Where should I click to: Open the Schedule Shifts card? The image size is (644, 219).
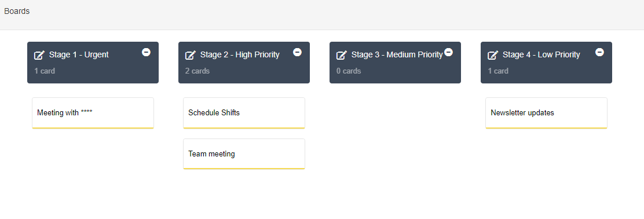pyautogui.click(x=244, y=113)
